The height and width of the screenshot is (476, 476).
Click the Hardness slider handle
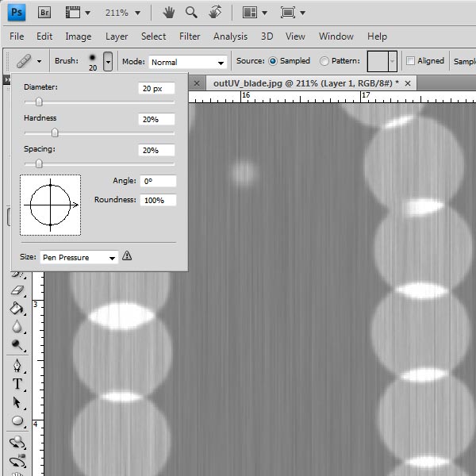pos(55,132)
